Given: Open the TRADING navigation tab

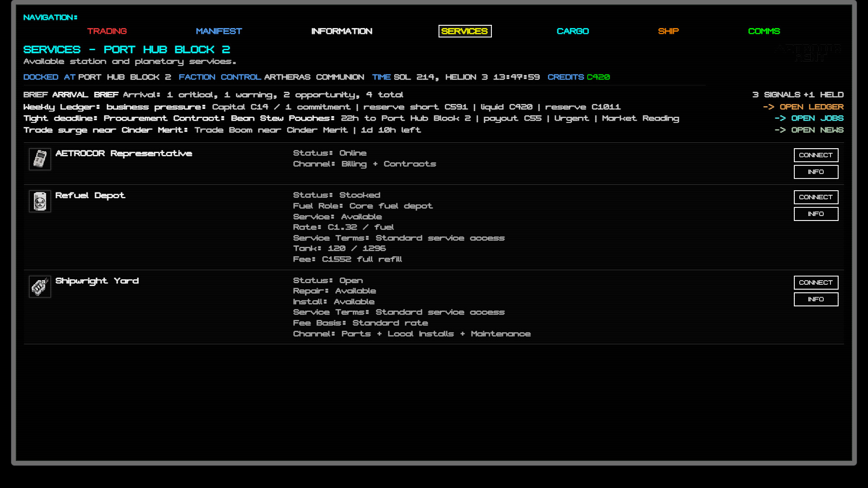Looking at the screenshot, I should (107, 31).
